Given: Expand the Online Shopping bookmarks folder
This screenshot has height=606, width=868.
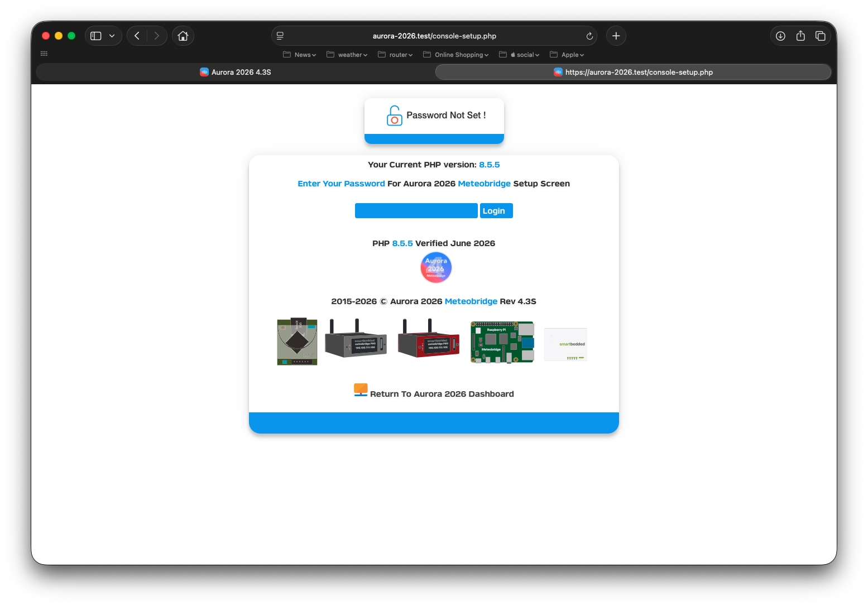Looking at the screenshot, I should [456, 55].
